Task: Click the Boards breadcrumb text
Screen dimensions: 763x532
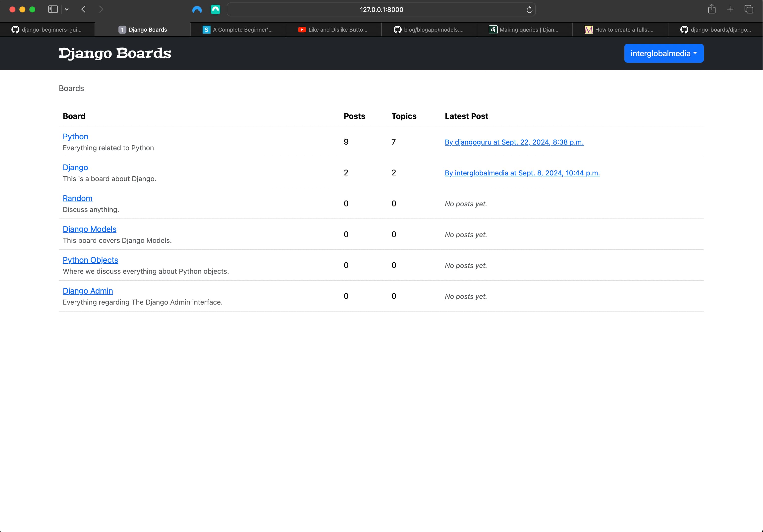Action: [71, 88]
